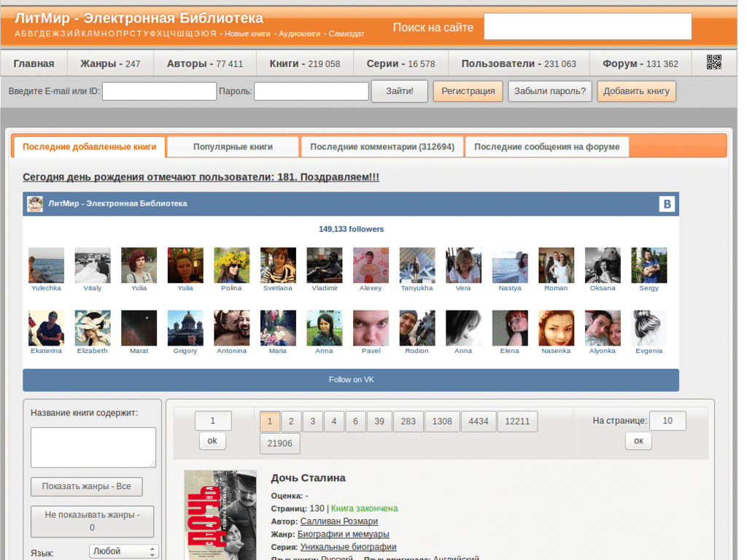Open Vera's follower avatar
The width and height of the screenshot is (747, 560).
[x=463, y=265]
